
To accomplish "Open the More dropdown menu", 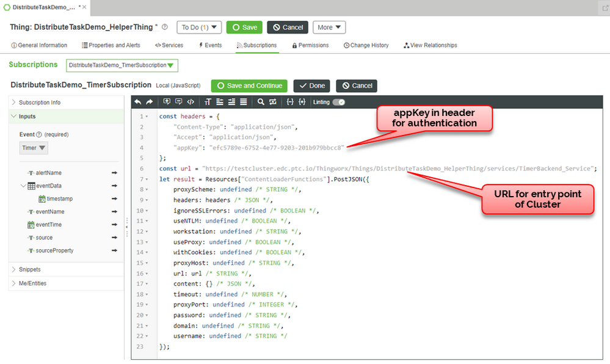I will [329, 27].
